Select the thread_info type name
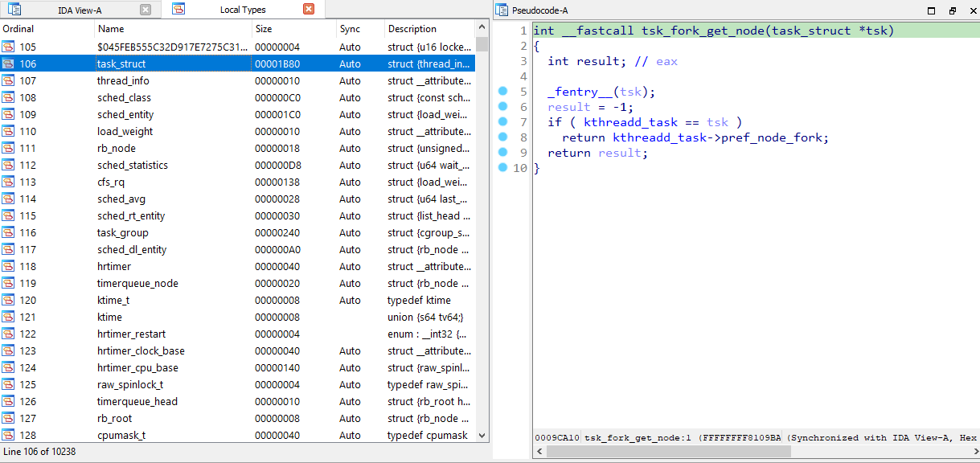Screen dimensions: 980x463 (123, 80)
